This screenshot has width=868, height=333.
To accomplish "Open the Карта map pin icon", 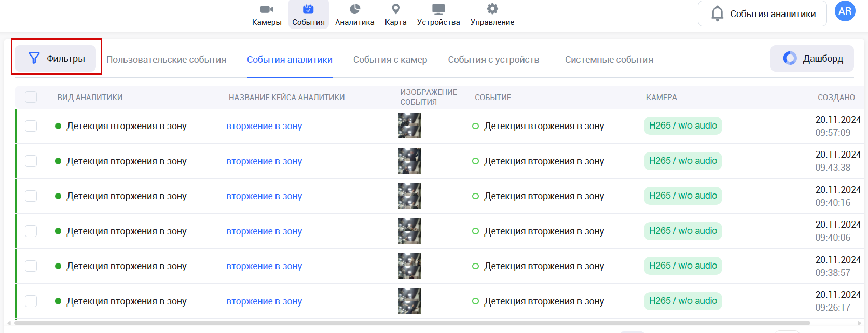I will click(x=395, y=9).
